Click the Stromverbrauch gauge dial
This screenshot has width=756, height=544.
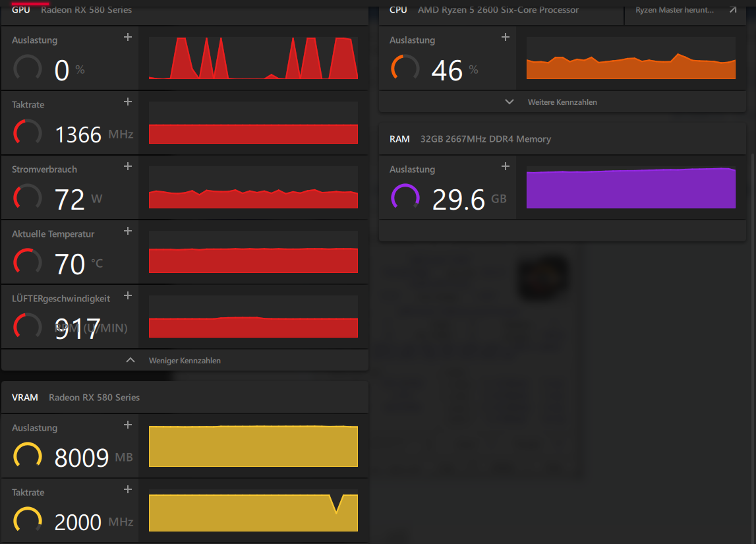pos(28,197)
